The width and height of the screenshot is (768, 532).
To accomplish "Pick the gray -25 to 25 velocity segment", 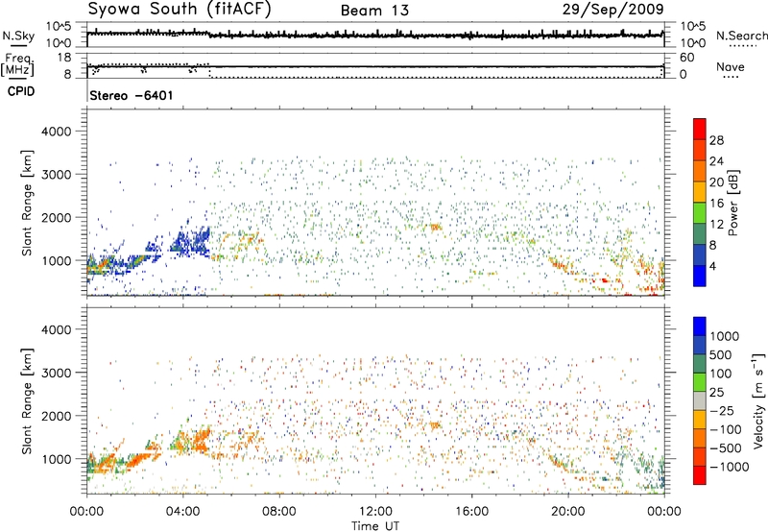I will (700, 401).
